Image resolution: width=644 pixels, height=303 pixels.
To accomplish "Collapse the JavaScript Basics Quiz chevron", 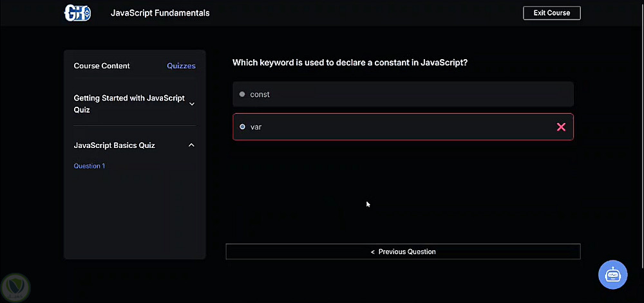I will pyautogui.click(x=191, y=145).
